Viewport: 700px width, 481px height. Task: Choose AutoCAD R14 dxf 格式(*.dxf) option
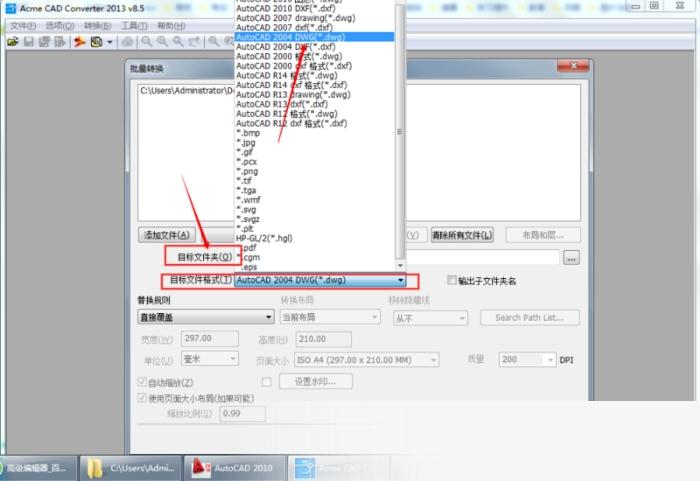point(314,85)
